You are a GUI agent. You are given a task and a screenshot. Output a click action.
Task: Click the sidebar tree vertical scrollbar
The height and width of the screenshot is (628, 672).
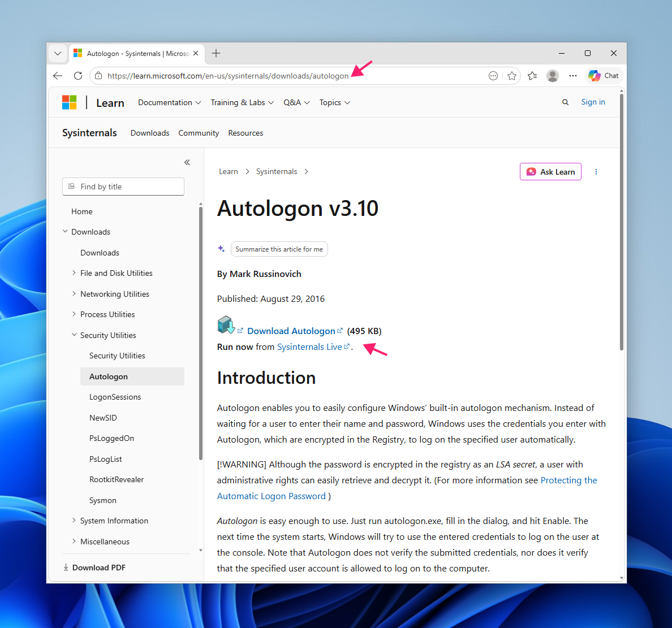201,334
